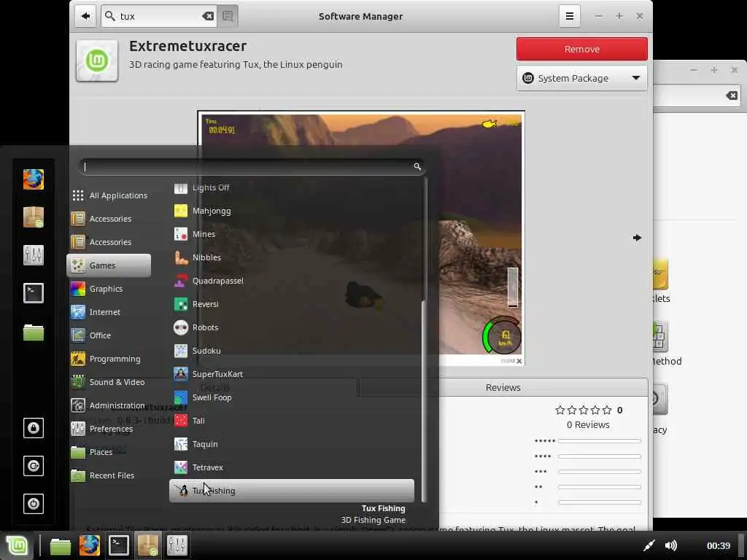Launch Tetravex from the Games list

(x=292, y=467)
